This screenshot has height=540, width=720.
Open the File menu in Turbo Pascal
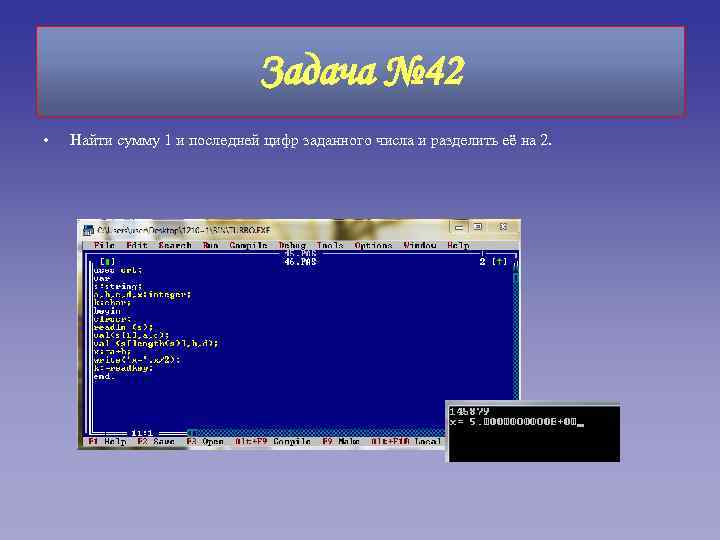tap(104, 246)
